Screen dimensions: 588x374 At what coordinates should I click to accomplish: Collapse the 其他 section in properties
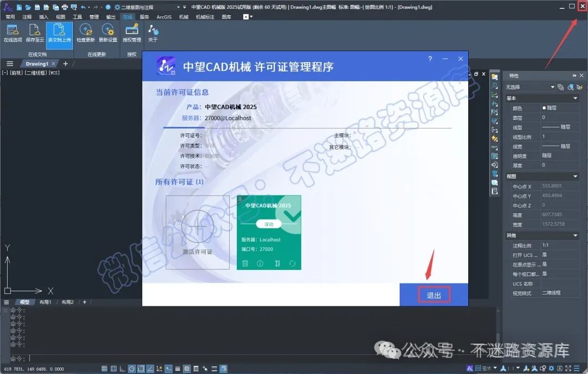(575, 236)
